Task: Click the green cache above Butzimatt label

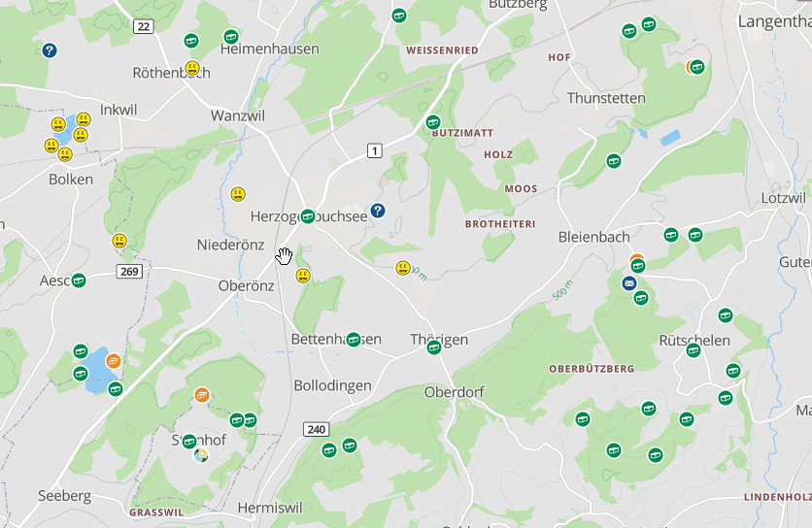Action: pos(433,122)
